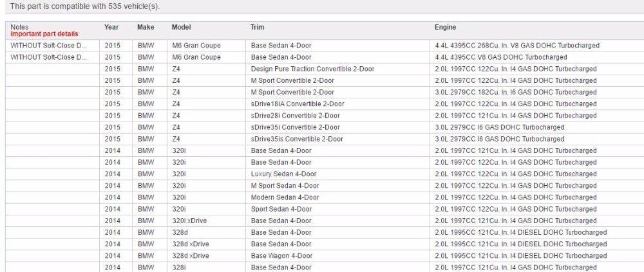This screenshot has width=644, height=272.
Task: Click the sDrive35is Convertible 2-Door trim cell
Action: click(x=297, y=139)
